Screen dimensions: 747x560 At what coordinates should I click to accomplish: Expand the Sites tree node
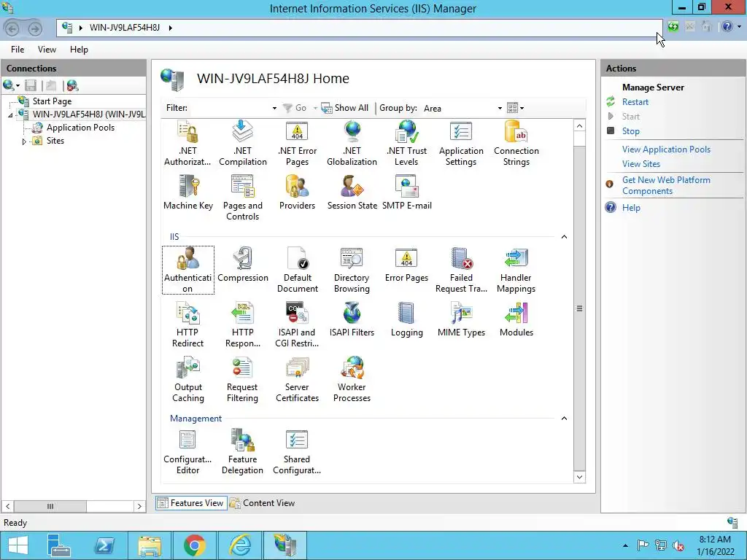click(x=24, y=141)
